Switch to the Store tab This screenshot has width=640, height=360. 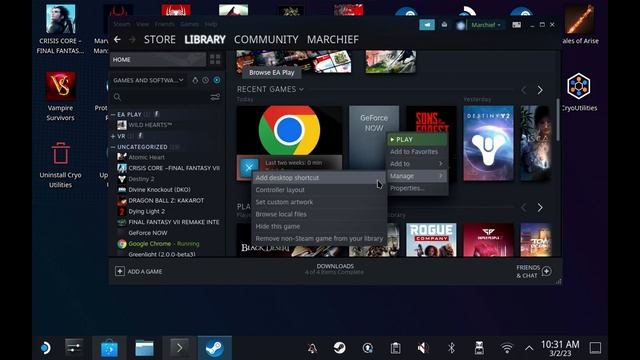[160, 40]
